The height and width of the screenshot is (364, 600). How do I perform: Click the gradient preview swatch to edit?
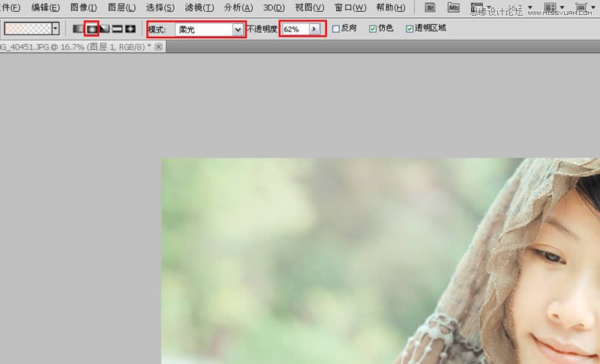pyautogui.click(x=28, y=28)
